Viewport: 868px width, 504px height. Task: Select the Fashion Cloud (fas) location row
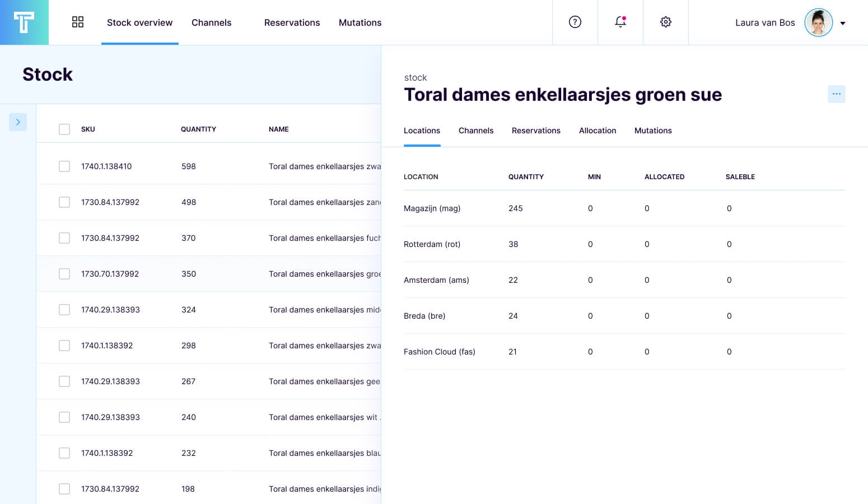[x=624, y=352]
